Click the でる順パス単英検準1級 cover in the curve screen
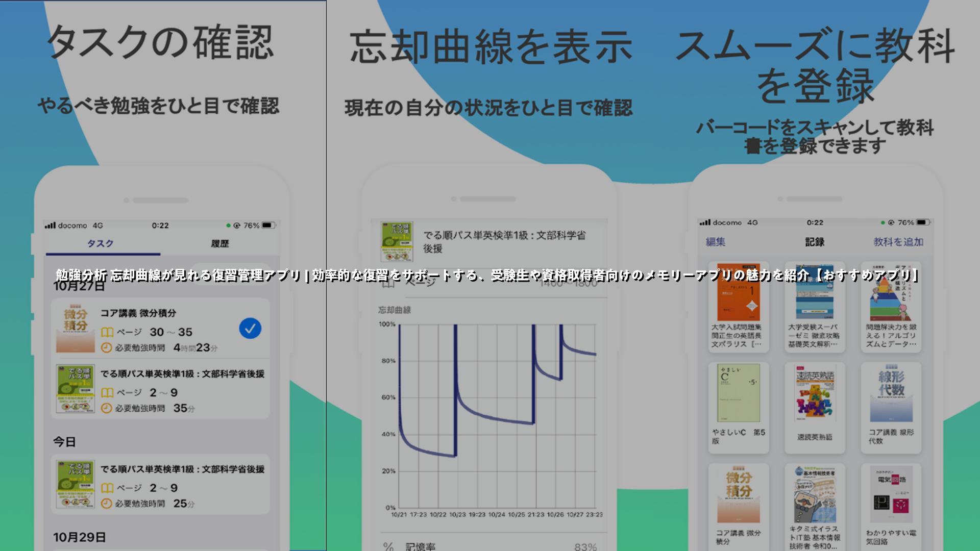 tap(397, 241)
